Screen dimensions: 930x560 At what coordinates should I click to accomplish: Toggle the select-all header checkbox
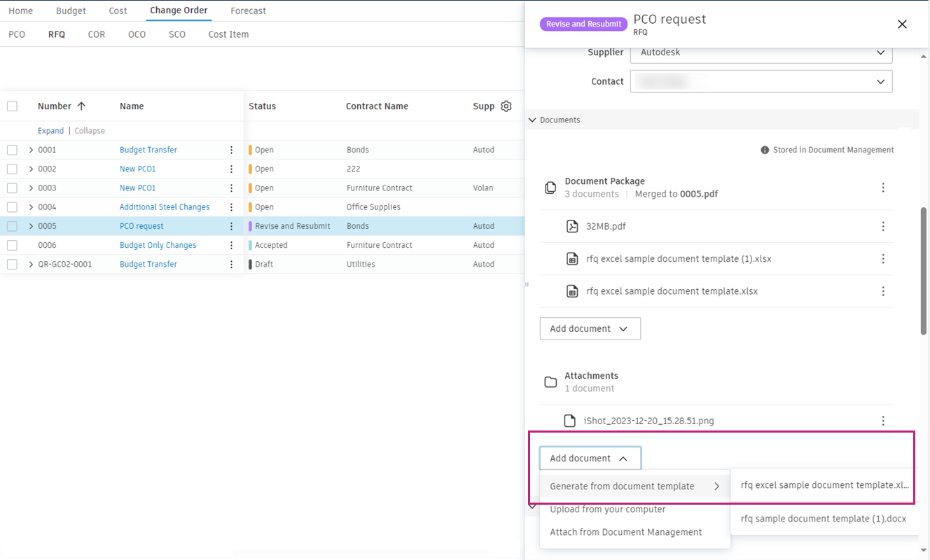click(x=12, y=106)
